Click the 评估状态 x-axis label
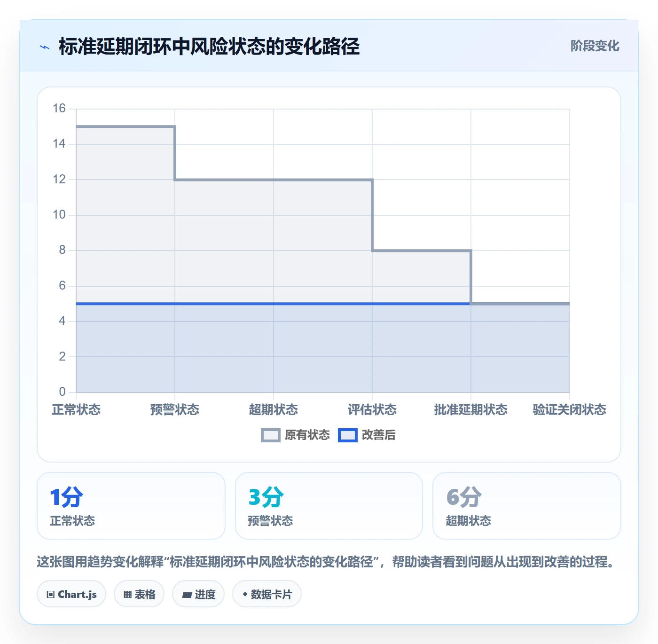This screenshot has height=644, width=658. [372, 409]
